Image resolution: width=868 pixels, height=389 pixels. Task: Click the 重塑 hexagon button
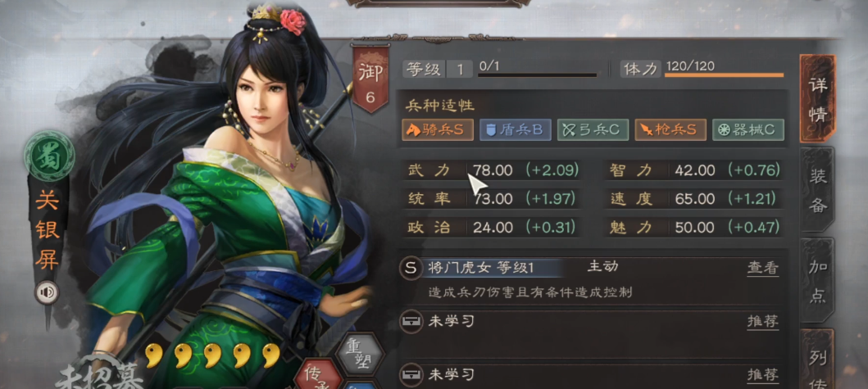click(360, 354)
